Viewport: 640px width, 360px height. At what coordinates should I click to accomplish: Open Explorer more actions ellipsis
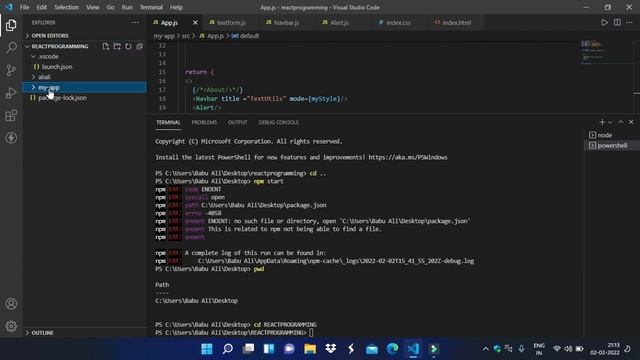[136, 22]
